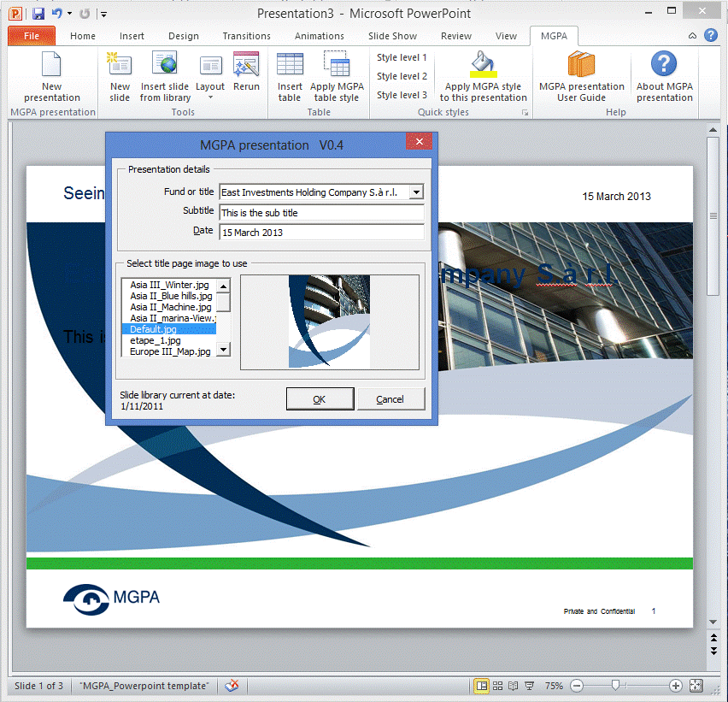Image resolution: width=728 pixels, height=702 pixels.
Task: Expand the Quick styles dialog launcher
Action: coord(525,112)
